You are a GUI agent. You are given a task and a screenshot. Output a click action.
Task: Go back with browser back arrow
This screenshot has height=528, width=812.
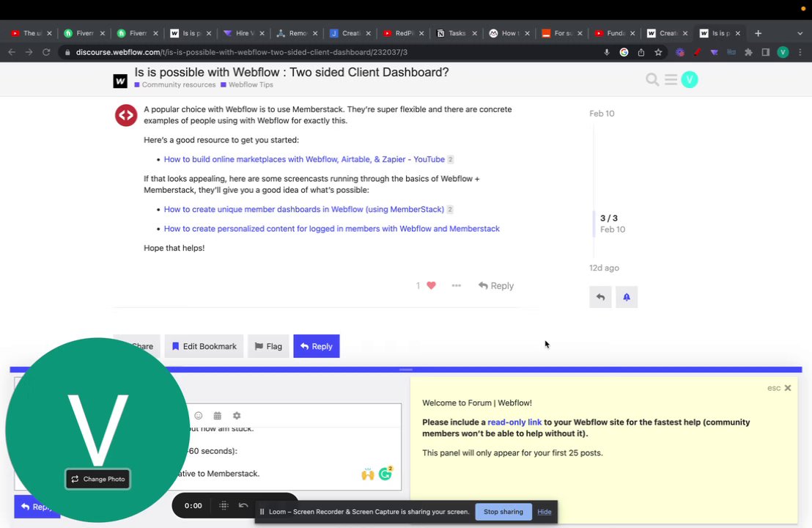tap(12, 52)
